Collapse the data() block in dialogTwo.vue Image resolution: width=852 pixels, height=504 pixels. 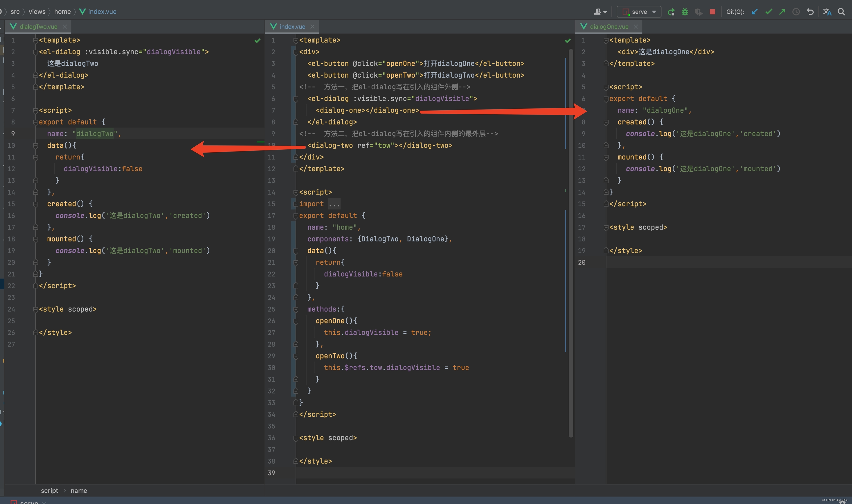(36, 146)
